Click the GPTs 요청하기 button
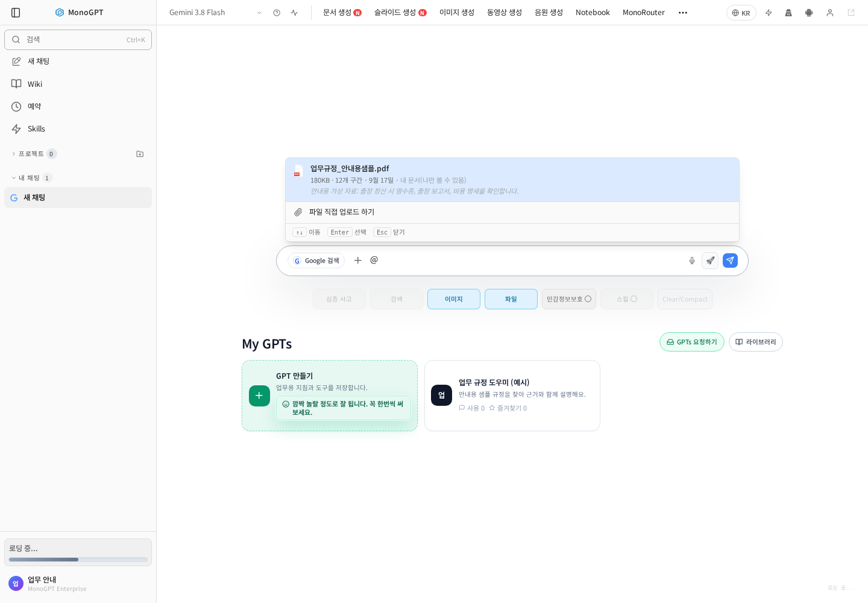Screen dimensions: 868x603 point(692,342)
